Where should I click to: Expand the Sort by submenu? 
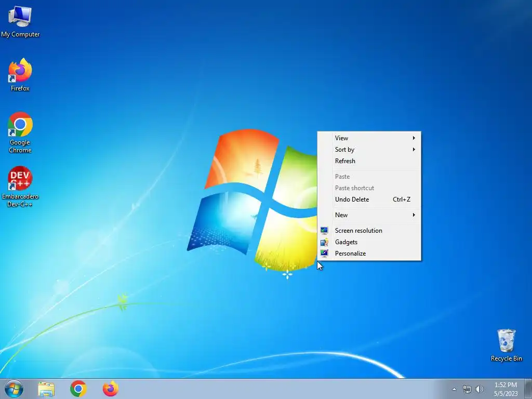(369, 150)
